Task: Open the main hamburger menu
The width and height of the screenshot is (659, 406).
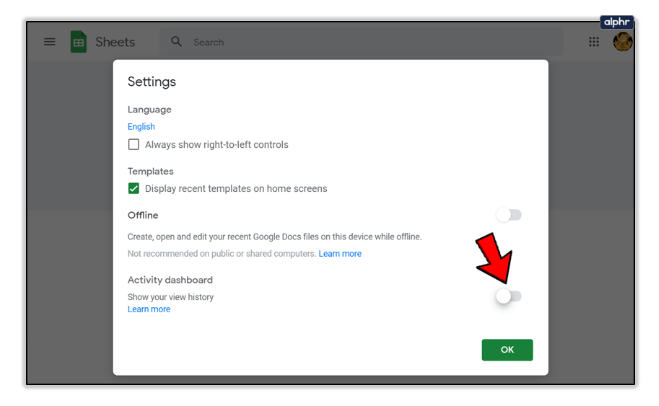Action: [50, 42]
